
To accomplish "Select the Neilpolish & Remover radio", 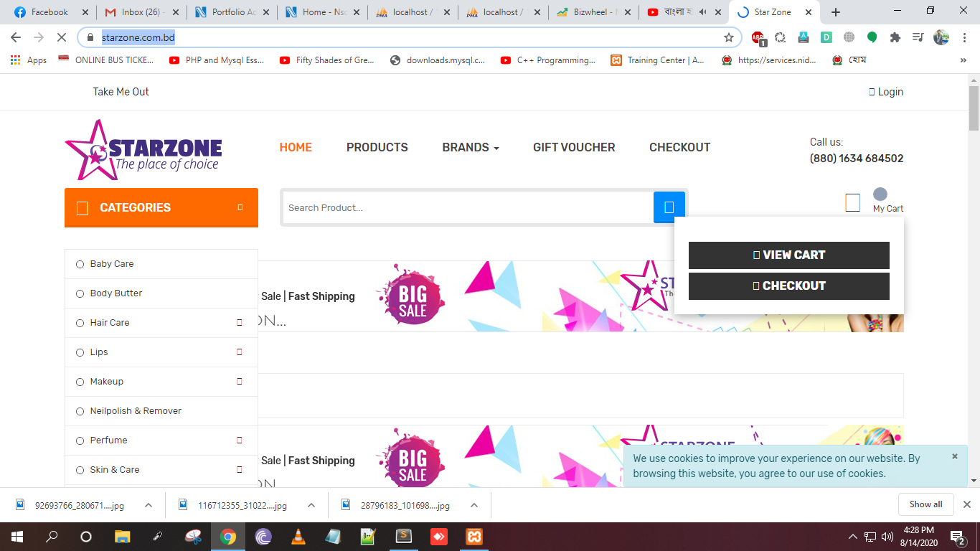I will pyautogui.click(x=80, y=411).
